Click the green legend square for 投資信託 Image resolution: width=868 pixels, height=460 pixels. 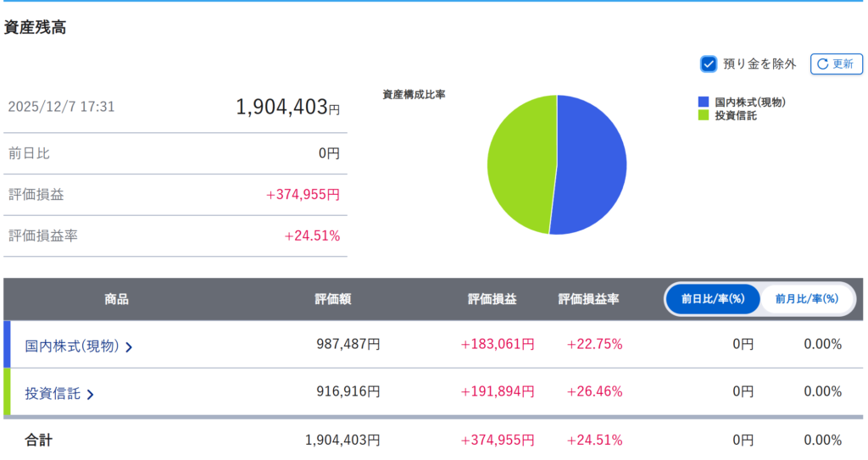coord(703,115)
